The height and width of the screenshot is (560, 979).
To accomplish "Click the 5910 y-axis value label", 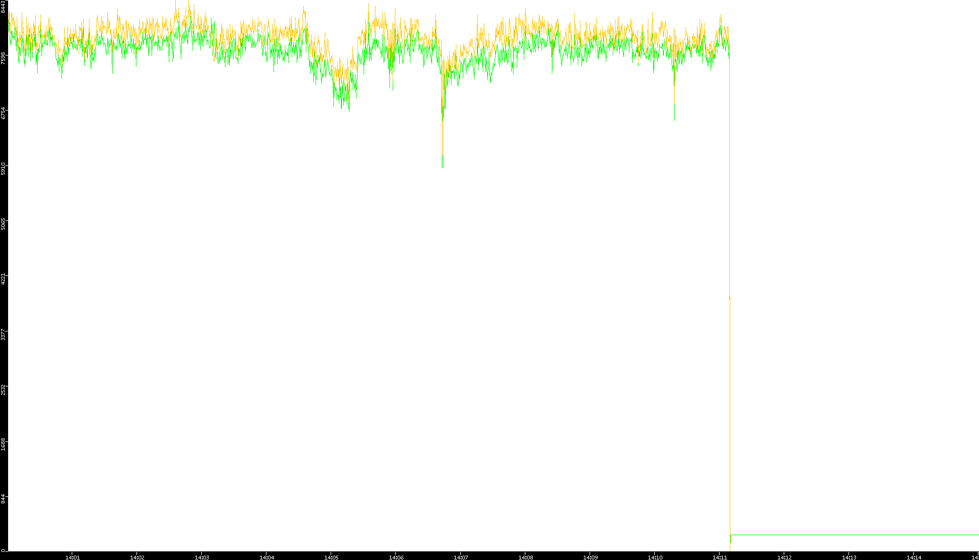I will coord(3,168).
